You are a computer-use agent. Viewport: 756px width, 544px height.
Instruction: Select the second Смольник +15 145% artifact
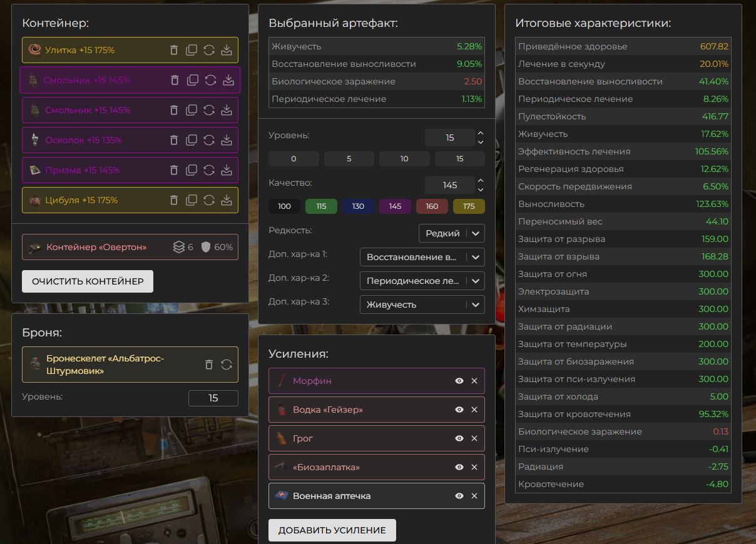point(88,110)
